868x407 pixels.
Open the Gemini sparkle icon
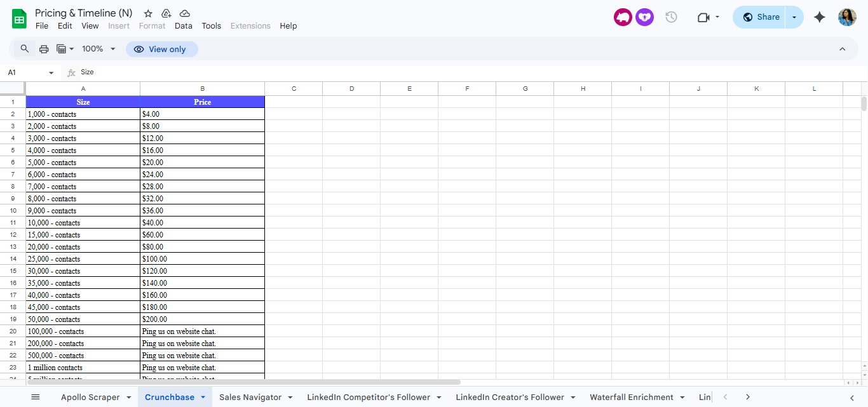(x=820, y=17)
